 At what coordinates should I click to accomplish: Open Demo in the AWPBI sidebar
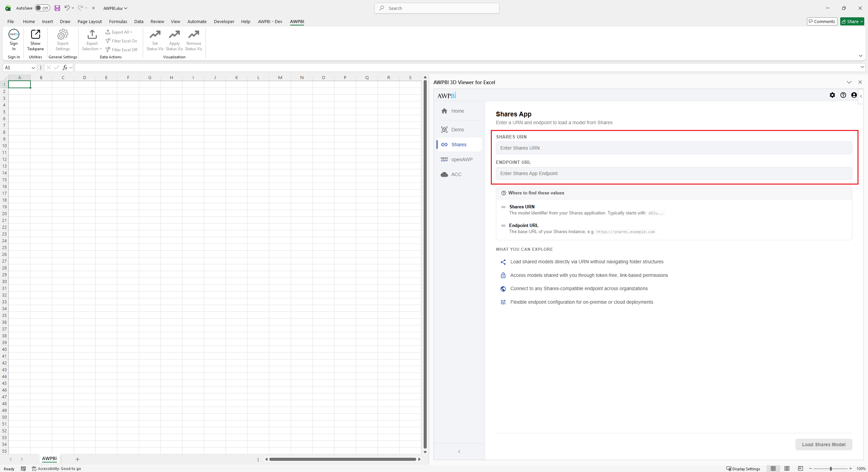pos(459,130)
